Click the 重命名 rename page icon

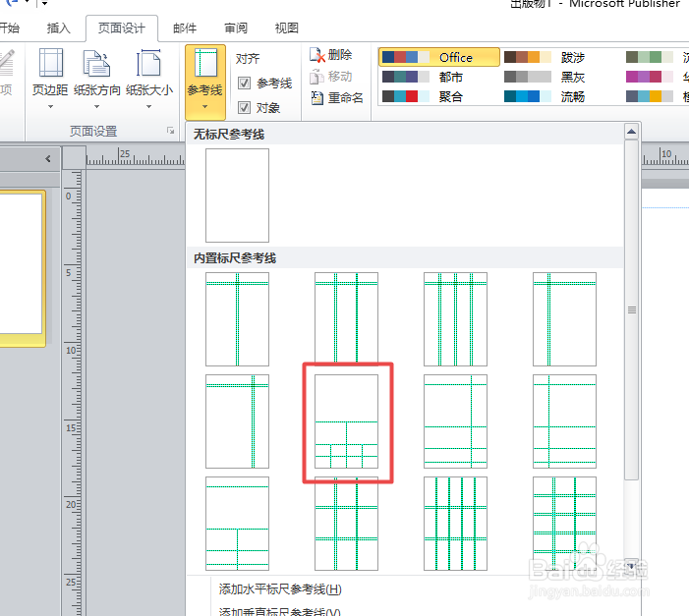point(316,97)
